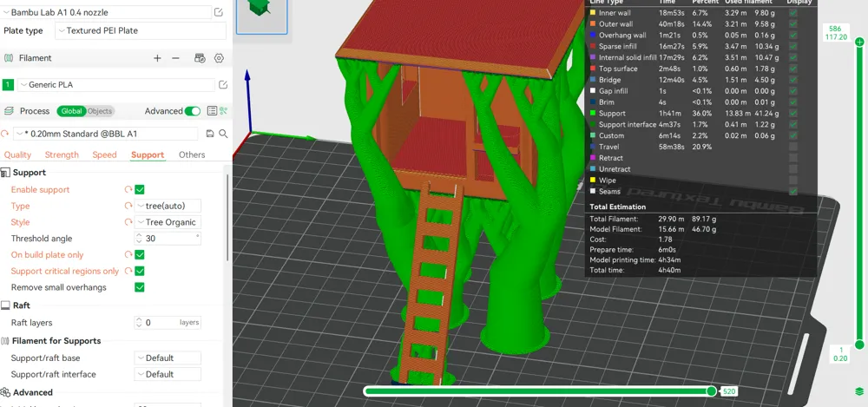Image resolution: width=868 pixels, height=407 pixels.
Task: Switch to the Speed tab
Action: point(105,155)
